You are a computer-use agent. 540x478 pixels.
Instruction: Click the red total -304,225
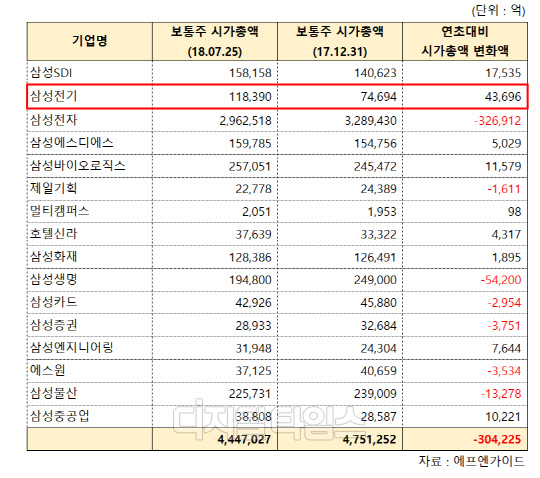click(x=497, y=439)
